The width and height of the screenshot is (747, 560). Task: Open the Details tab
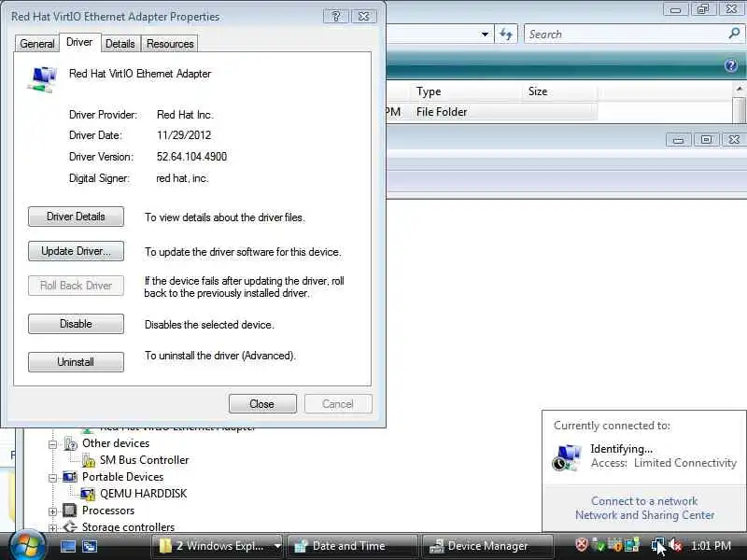click(x=120, y=44)
